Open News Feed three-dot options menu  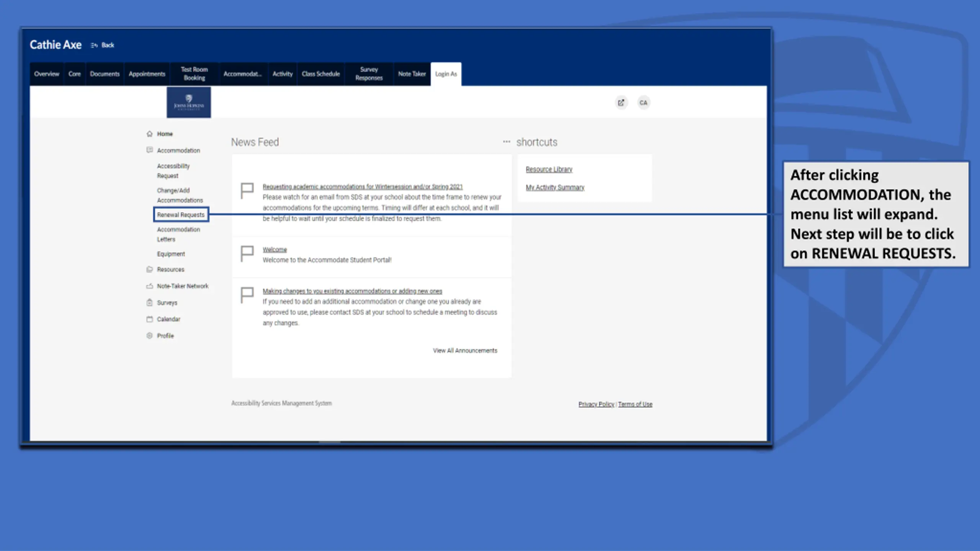(506, 142)
